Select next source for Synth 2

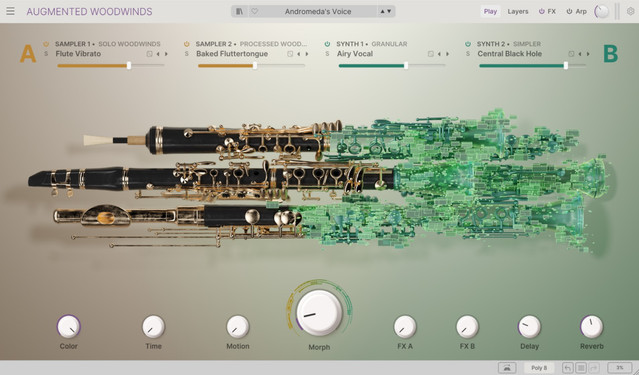tap(588, 54)
